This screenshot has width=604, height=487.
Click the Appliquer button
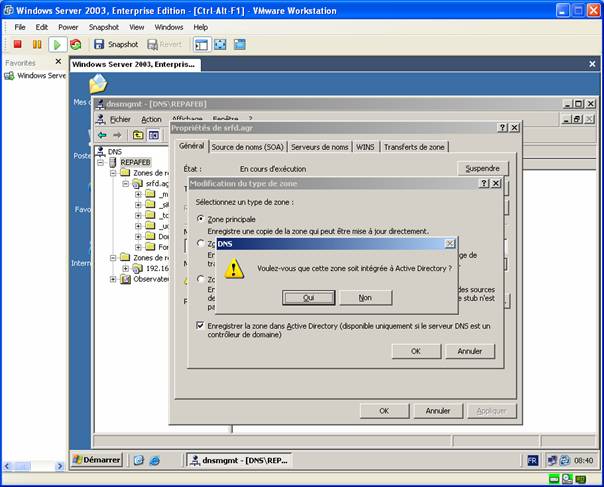click(x=492, y=411)
